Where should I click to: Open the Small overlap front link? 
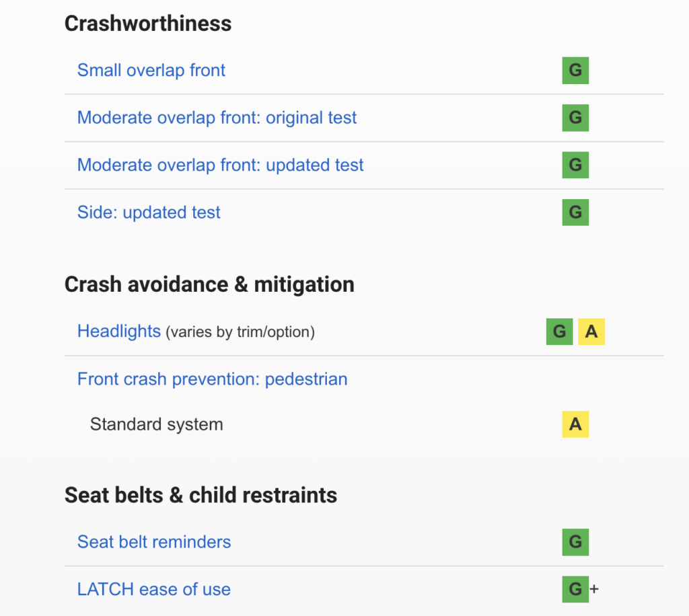point(151,71)
